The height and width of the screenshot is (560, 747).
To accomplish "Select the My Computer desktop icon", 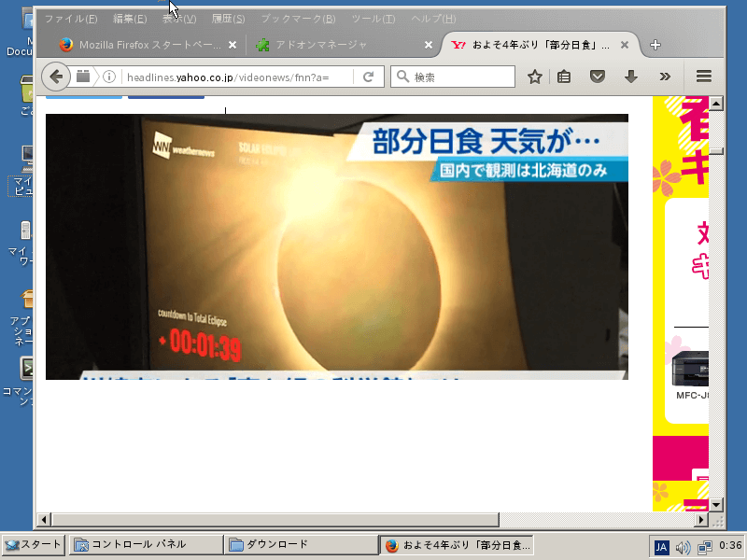I will 27,159.
